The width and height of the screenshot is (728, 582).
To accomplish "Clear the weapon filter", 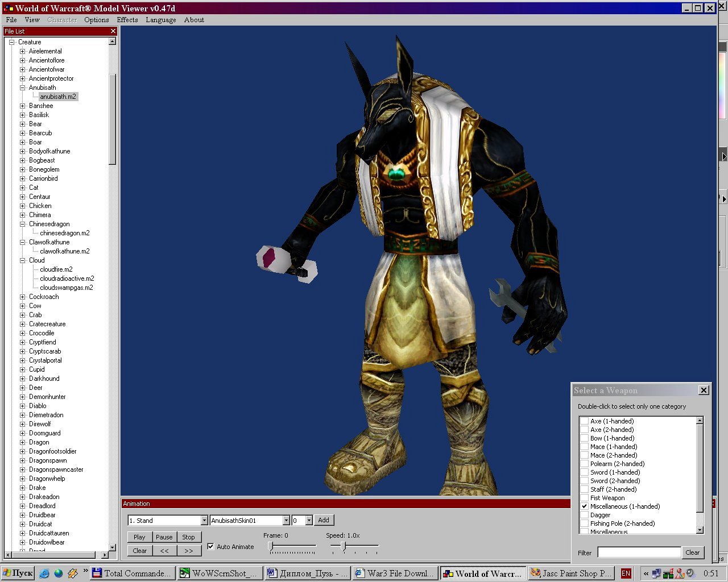I will (692, 552).
